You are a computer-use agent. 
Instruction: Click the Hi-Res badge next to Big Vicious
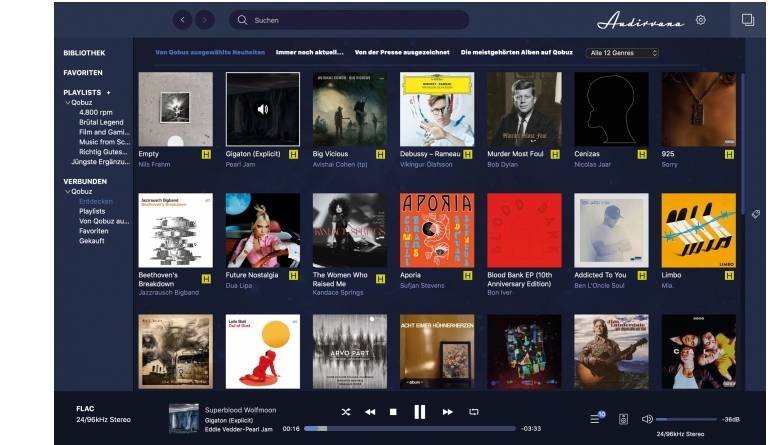pyautogui.click(x=381, y=155)
